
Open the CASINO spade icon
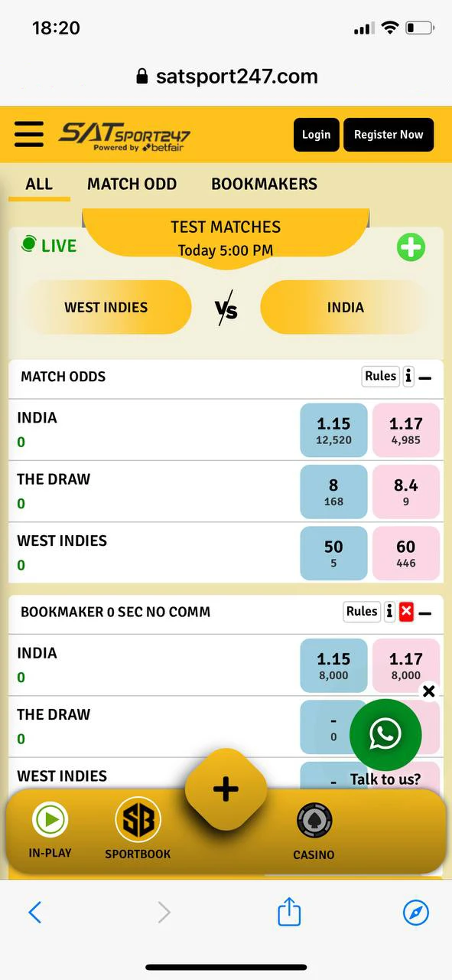tap(314, 819)
